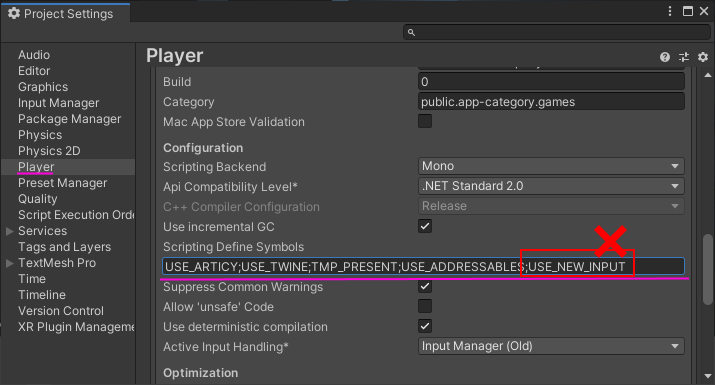Select TextMesh Pro settings category
The height and width of the screenshot is (385, 715).
[x=57, y=263]
